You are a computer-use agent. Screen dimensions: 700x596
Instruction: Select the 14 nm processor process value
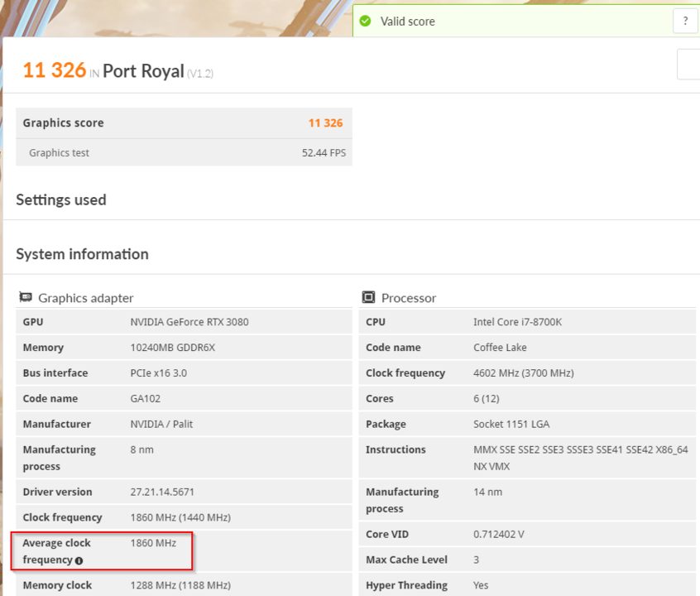tap(487, 492)
